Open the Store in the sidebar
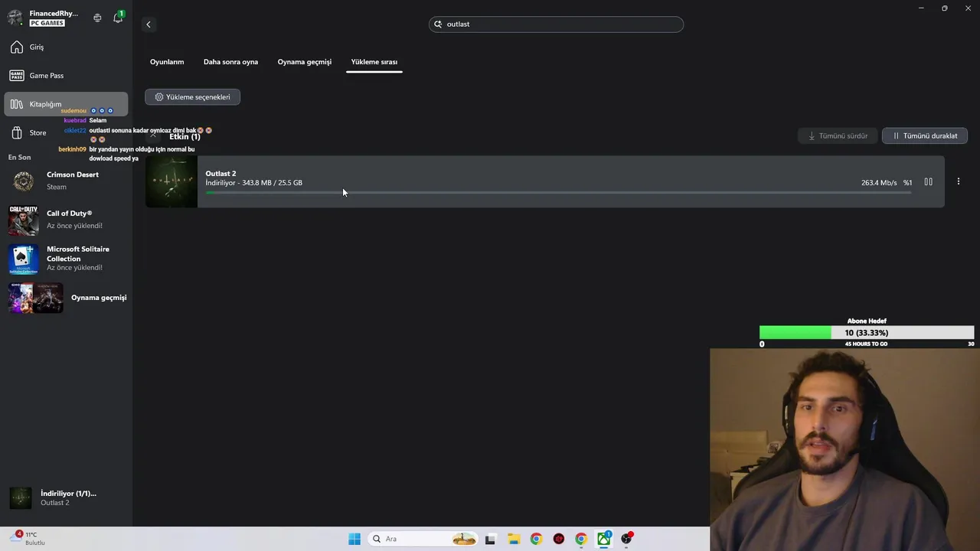Image resolution: width=980 pixels, height=551 pixels. [66, 132]
